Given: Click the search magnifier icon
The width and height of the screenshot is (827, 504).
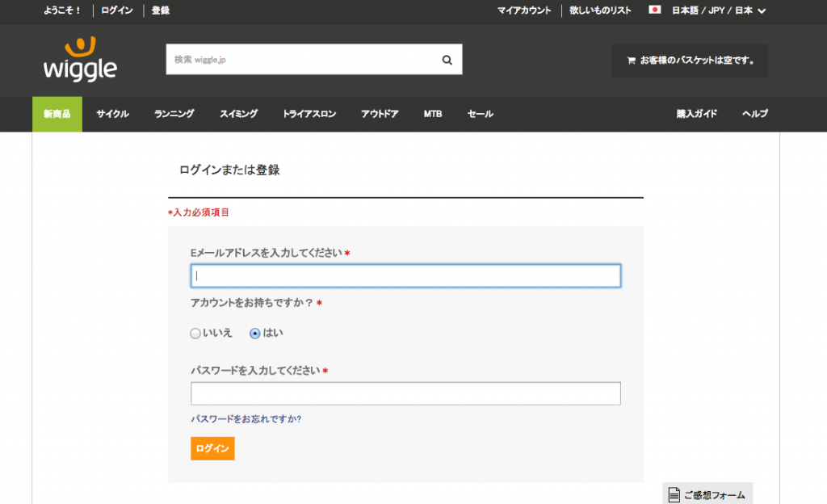Looking at the screenshot, I should tap(447, 60).
